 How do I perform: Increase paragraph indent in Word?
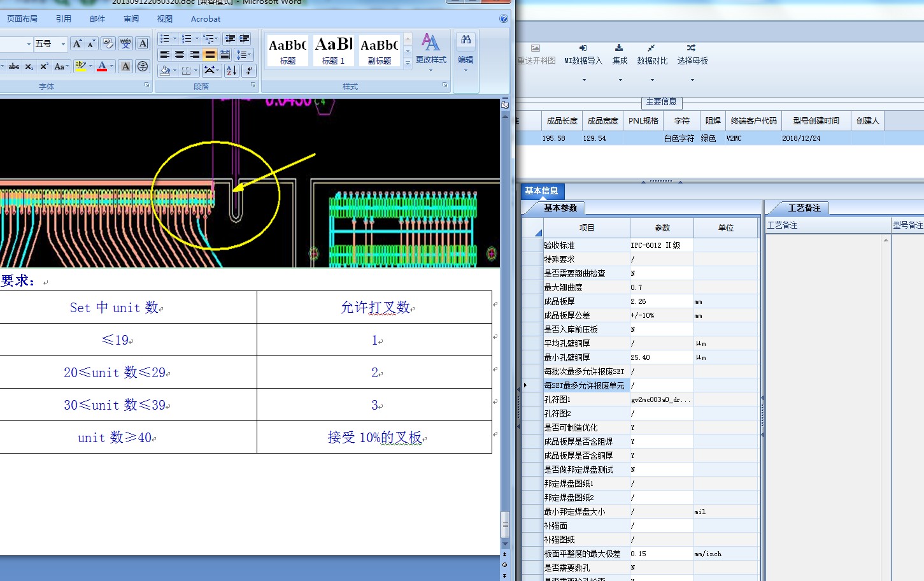[x=245, y=39]
